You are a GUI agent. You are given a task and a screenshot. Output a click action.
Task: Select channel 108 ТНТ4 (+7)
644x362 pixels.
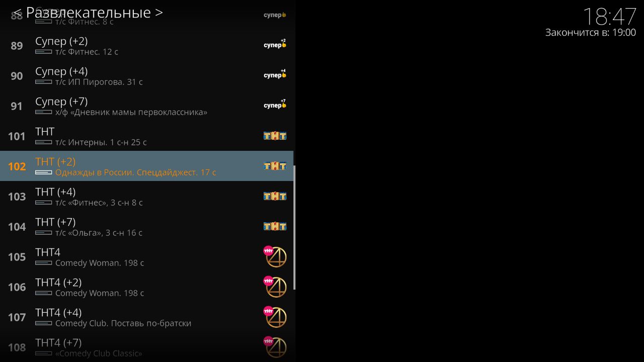146,347
